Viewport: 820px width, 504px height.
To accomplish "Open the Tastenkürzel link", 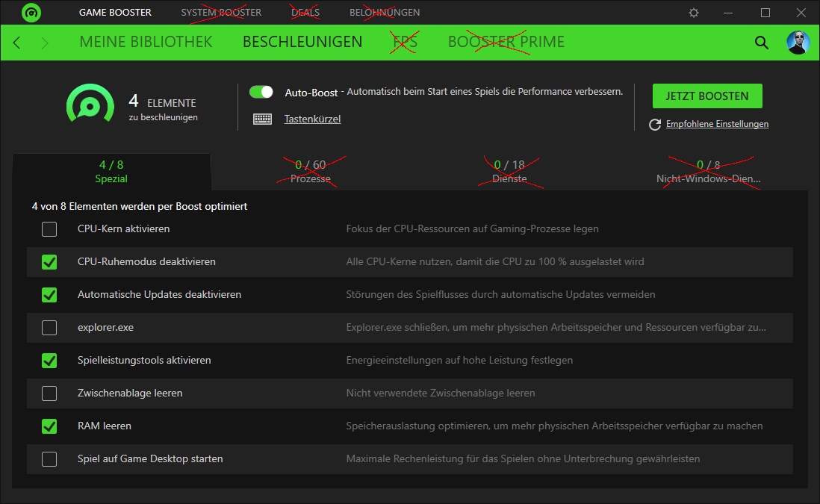I will pos(312,119).
